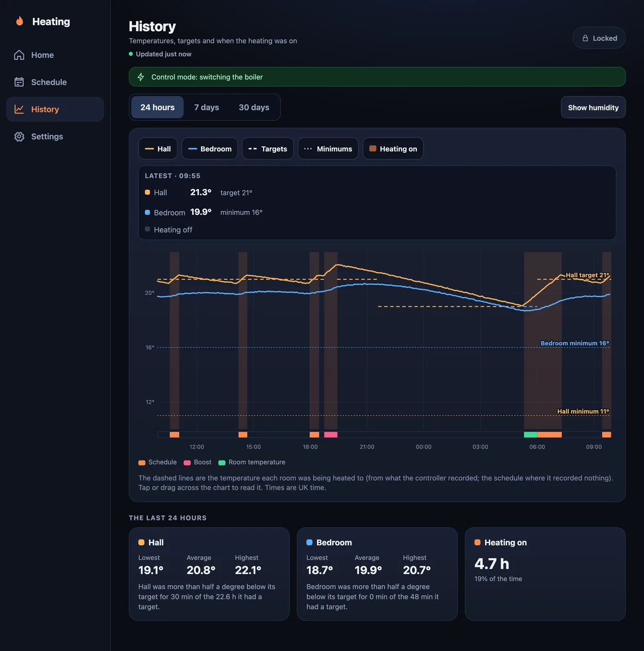Click the blue Bedroom swatch in latest readout
Image resolution: width=644 pixels, height=651 pixels.
(x=147, y=212)
